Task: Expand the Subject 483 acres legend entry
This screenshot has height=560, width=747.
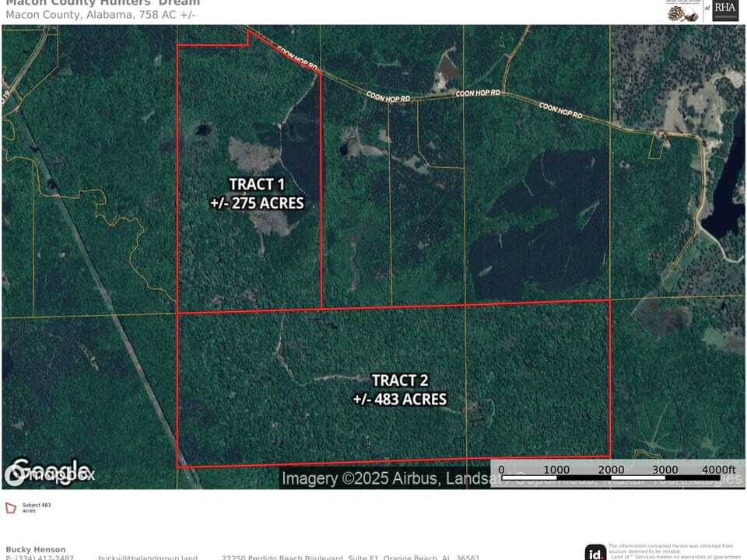Action: (36, 507)
